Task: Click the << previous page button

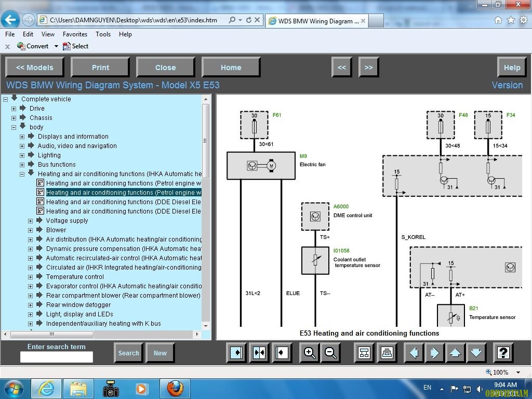Action: pos(342,67)
